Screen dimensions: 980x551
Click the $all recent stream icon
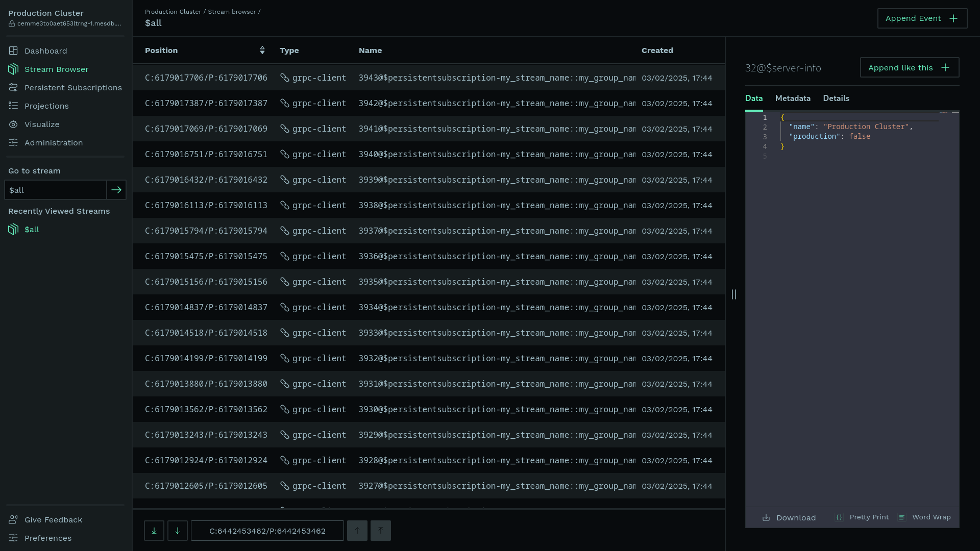(13, 230)
